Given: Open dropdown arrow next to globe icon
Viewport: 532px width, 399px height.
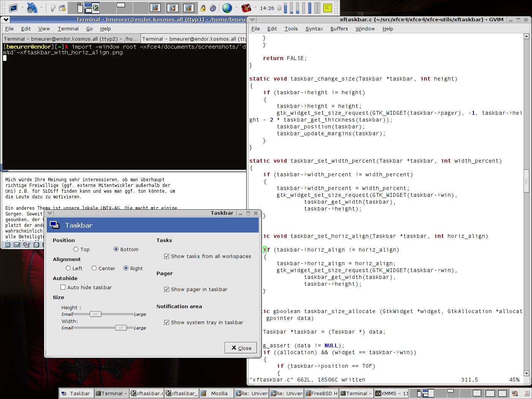Looking at the screenshot, I should 236,8.
